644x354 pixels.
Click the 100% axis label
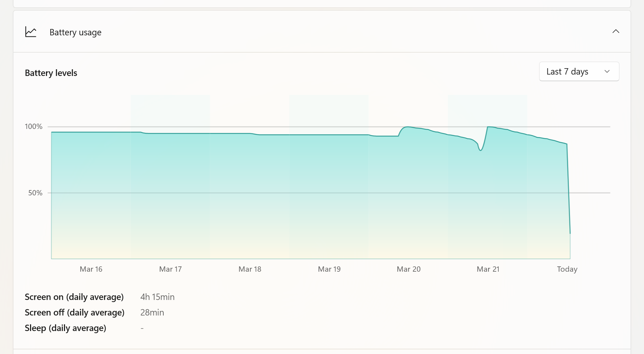click(x=34, y=126)
